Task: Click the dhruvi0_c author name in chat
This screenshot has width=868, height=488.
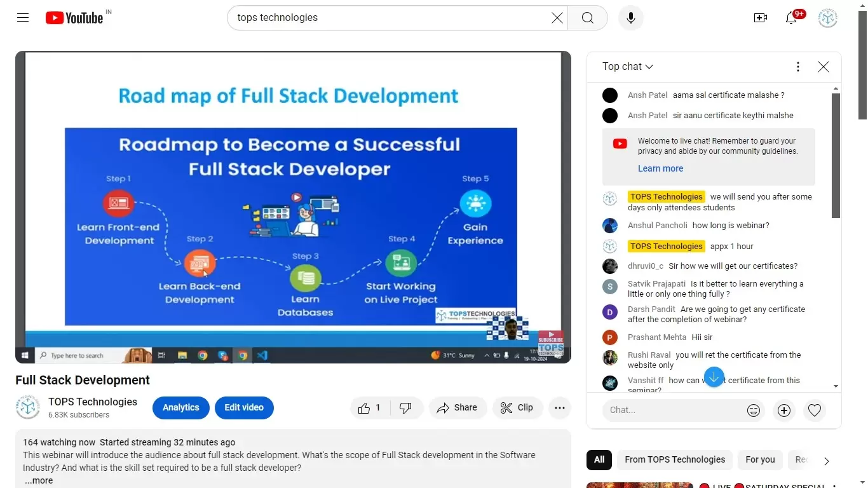Action: 646,266
